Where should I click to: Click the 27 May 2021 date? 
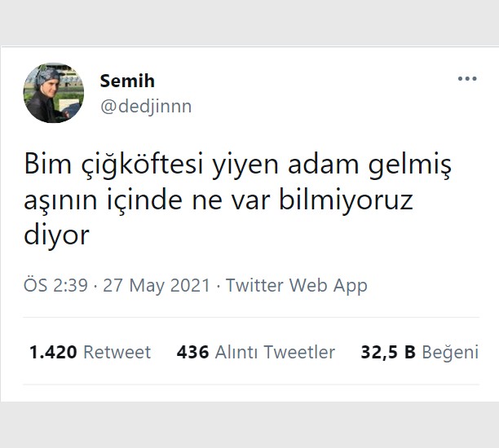coord(157,285)
